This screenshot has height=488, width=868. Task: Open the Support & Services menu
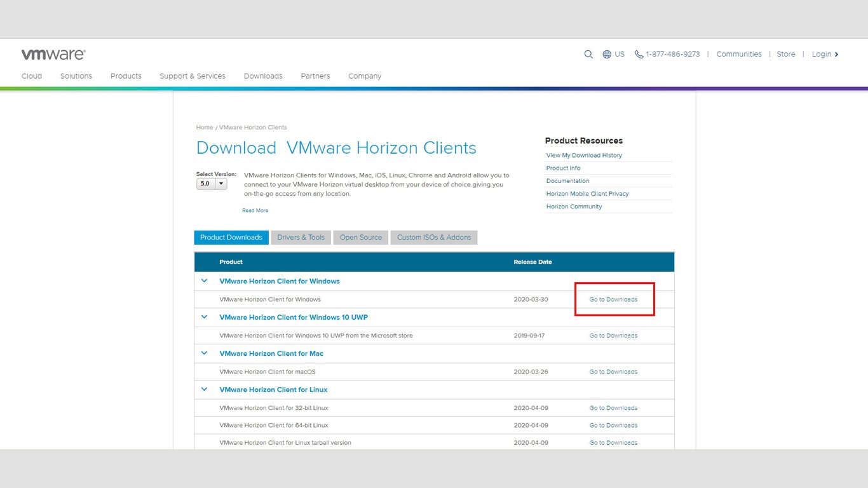click(x=193, y=76)
